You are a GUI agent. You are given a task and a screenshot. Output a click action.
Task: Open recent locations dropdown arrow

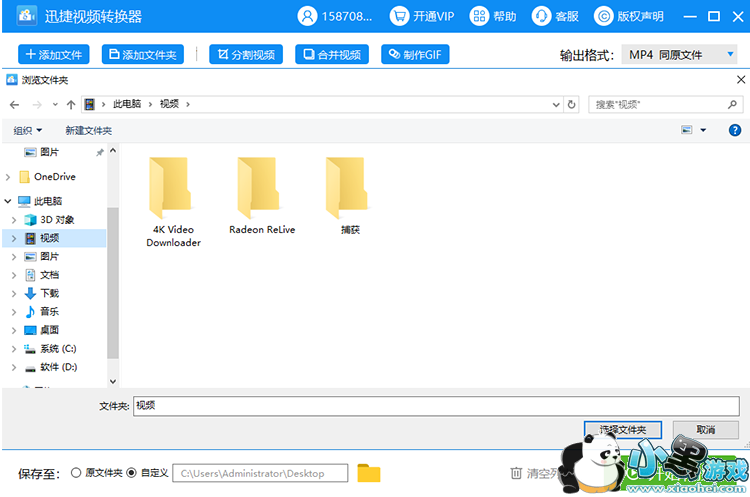pyautogui.click(x=55, y=104)
